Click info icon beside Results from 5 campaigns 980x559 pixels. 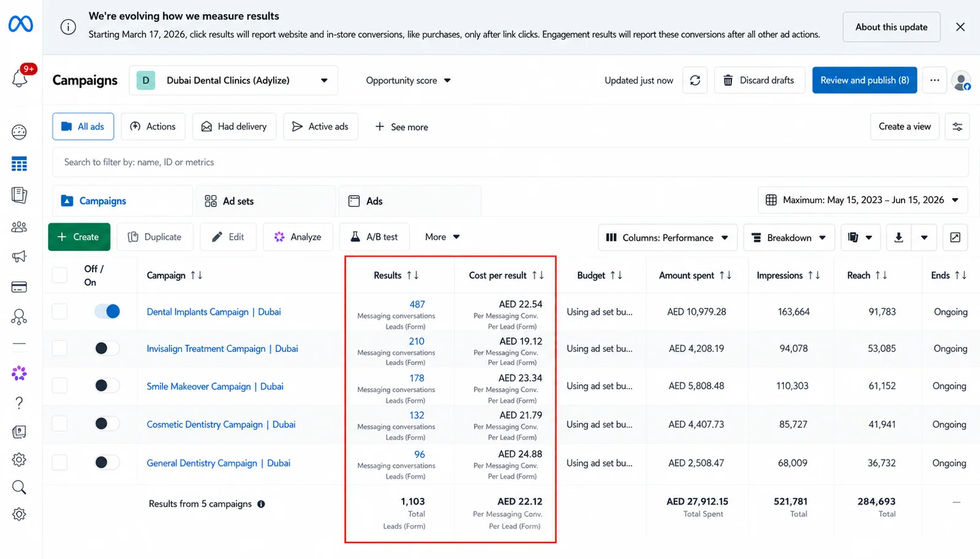(262, 504)
